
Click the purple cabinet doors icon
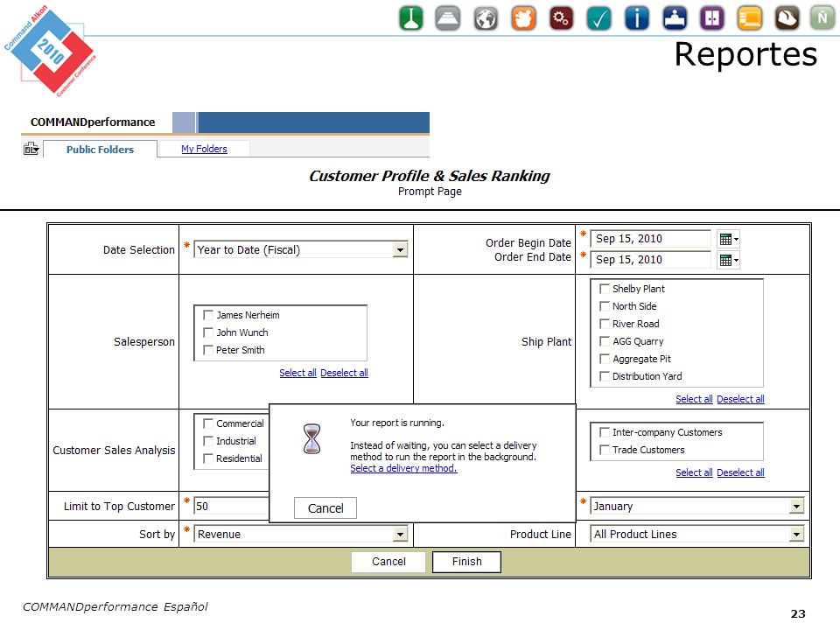click(712, 18)
